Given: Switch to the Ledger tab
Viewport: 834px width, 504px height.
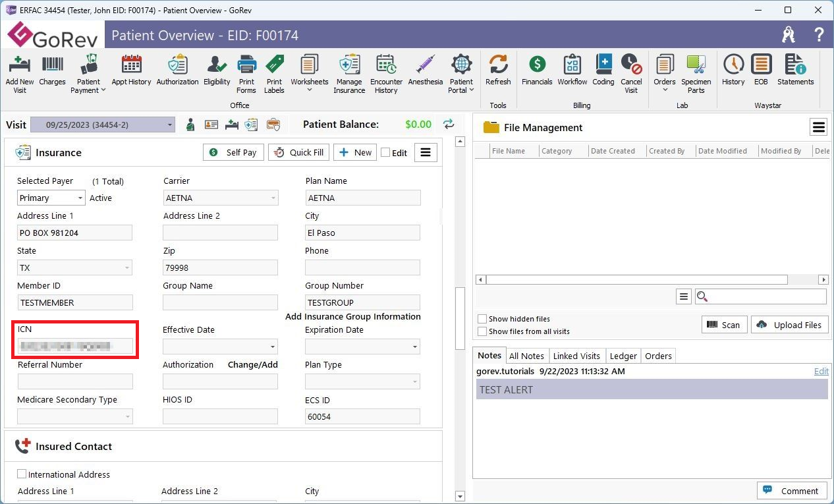Looking at the screenshot, I should 623,356.
